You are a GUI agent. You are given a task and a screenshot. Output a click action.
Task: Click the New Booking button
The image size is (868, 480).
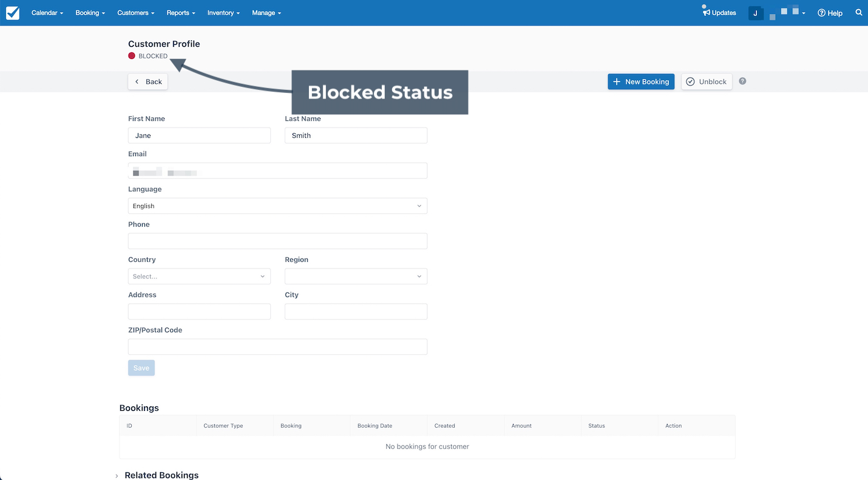coord(641,81)
